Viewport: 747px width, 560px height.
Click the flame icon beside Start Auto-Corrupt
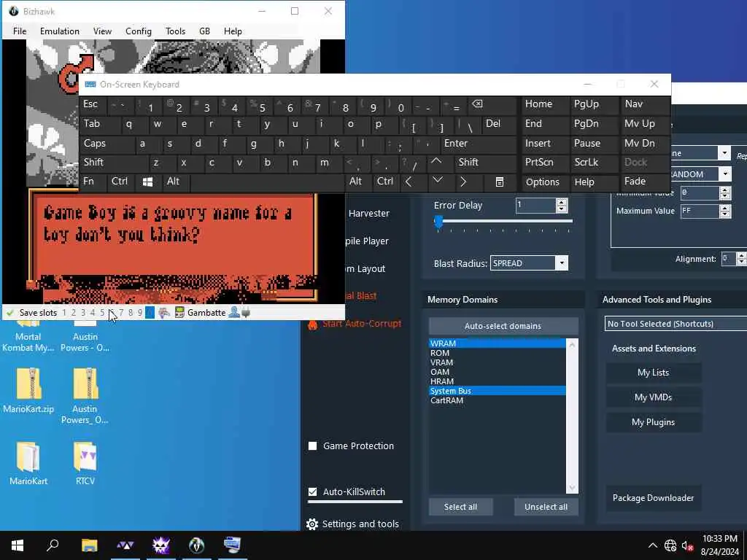pyautogui.click(x=312, y=324)
